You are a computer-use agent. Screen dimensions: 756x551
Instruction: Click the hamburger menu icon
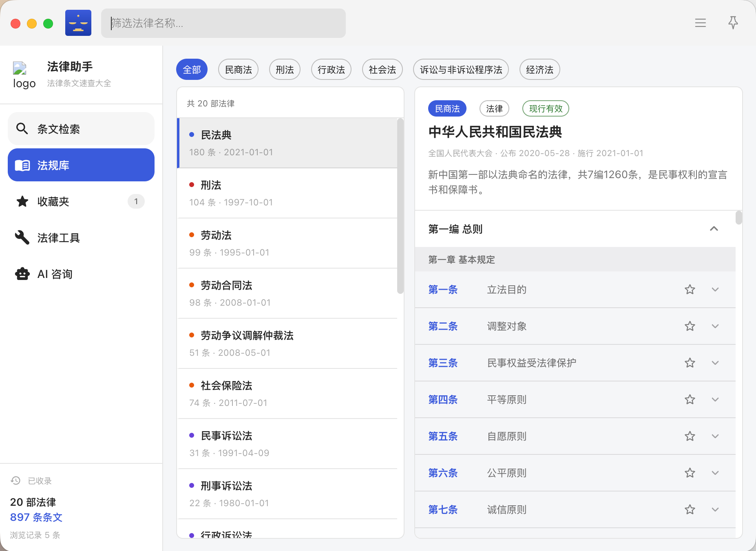click(x=700, y=23)
